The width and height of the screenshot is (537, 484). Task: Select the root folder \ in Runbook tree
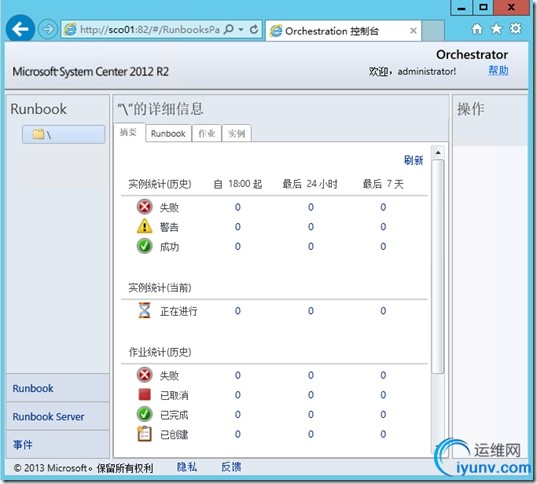click(x=64, y=134)
